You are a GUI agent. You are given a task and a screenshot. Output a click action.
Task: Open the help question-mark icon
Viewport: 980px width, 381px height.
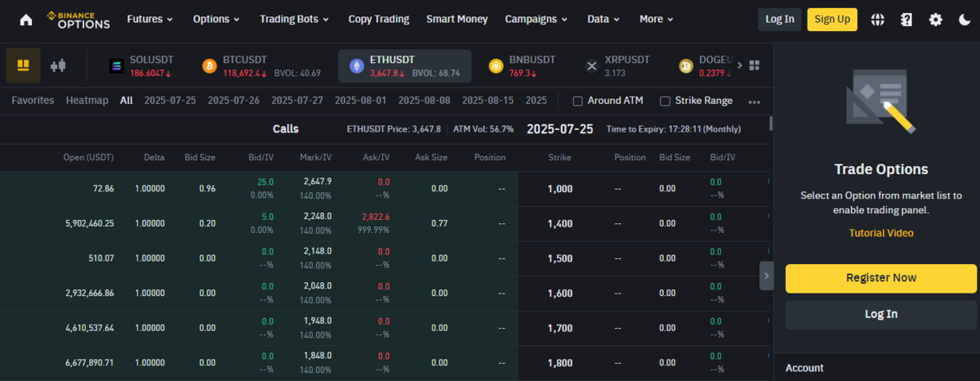tap(906, 20)
